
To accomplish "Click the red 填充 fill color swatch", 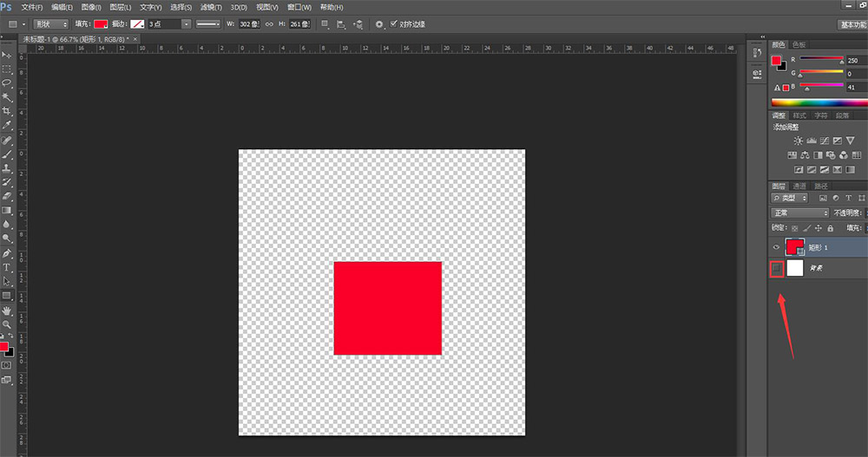I will pyautogui.click(x=102, y=24).
